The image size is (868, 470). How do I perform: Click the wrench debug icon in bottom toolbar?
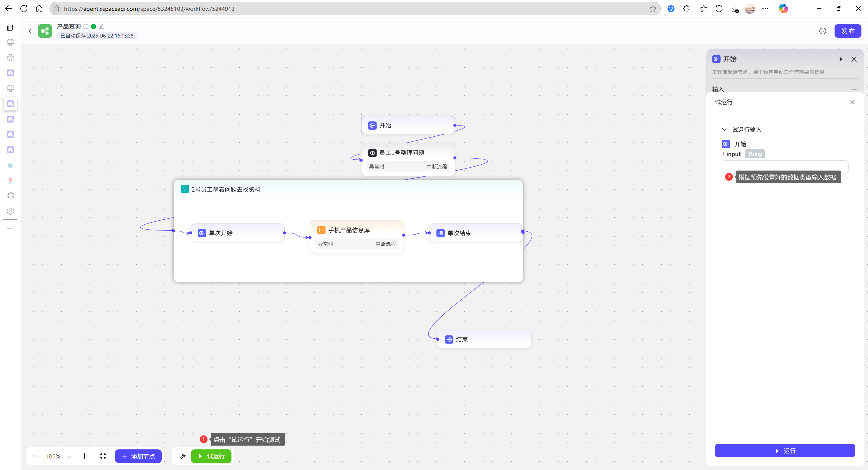pos(183,456)
